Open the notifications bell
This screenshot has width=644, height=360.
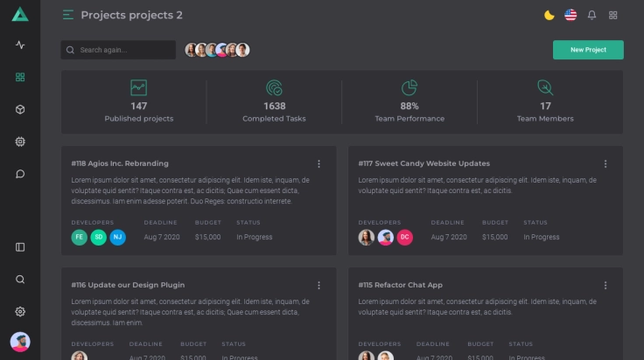591,15
